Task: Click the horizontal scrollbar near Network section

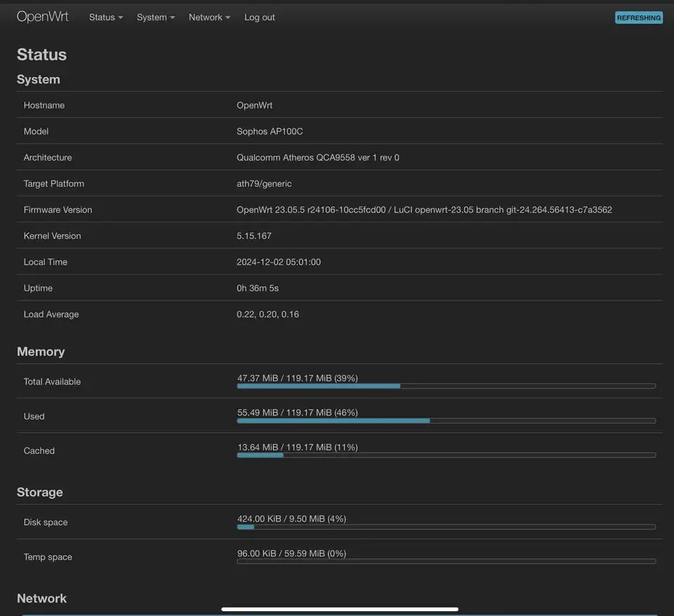Action: (341, 608)
